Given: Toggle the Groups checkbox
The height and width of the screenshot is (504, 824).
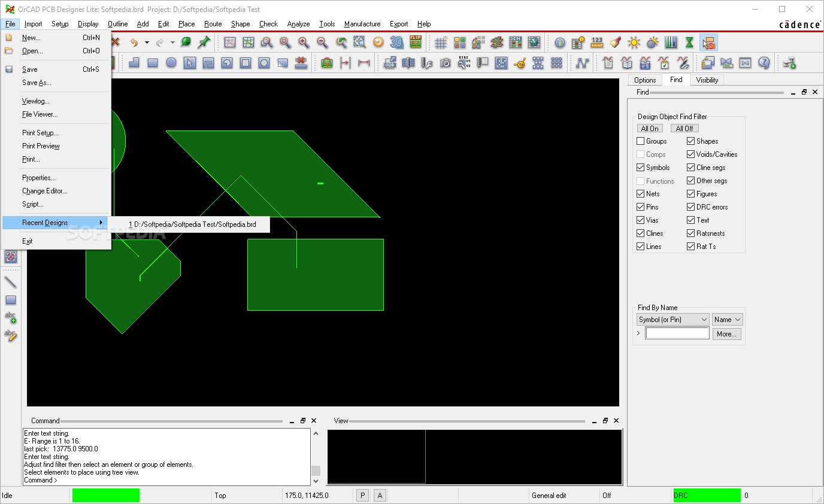Looking at the screenshot, I should (641, 141).
